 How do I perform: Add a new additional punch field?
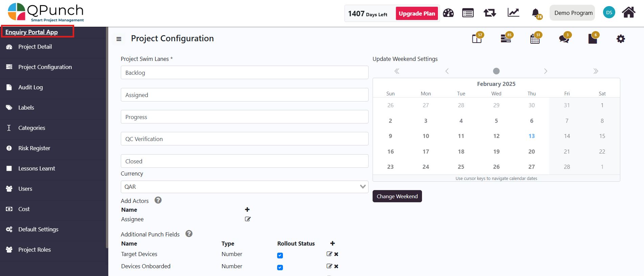coord(333,243)
